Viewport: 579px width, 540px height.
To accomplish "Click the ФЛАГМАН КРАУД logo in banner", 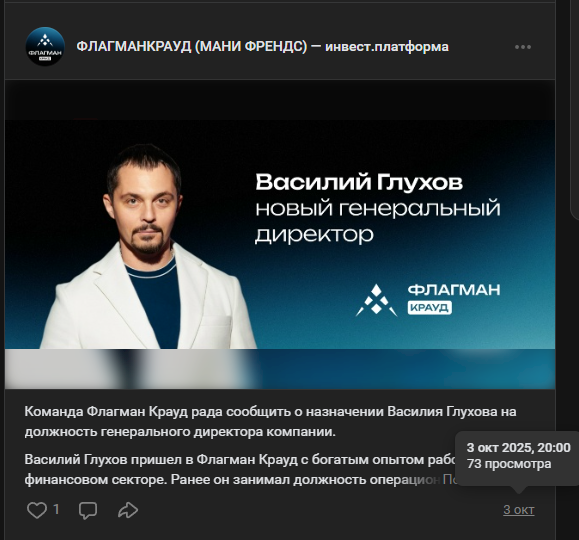I will click(x=428, y=300).
